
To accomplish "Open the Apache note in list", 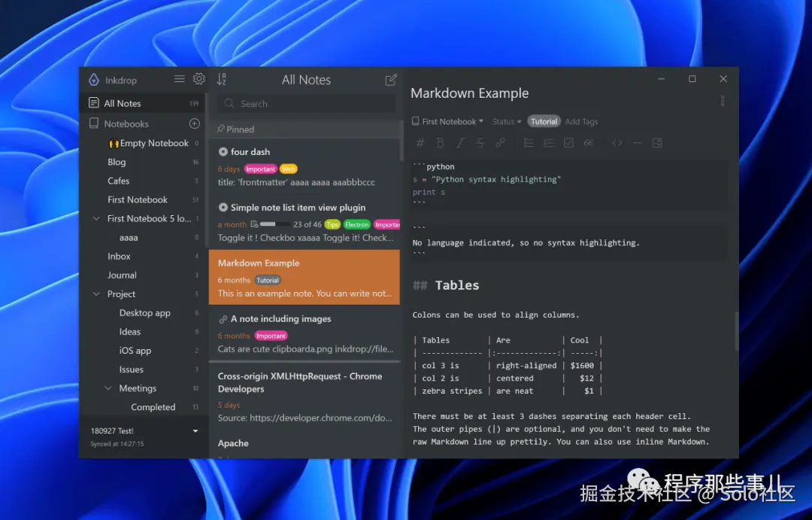I will (x=304, y=445).
